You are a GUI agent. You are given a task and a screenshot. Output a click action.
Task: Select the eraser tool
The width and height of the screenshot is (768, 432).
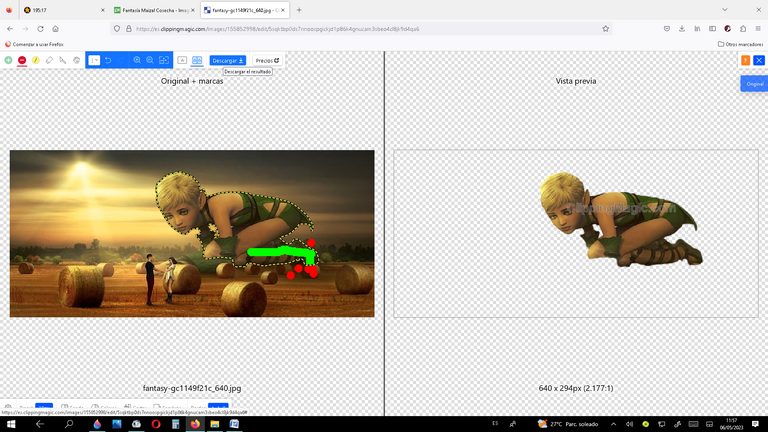[49, 60]
